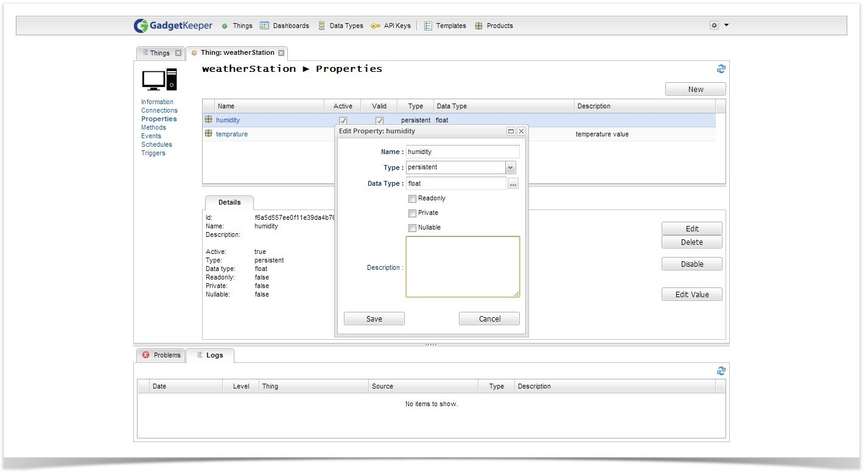This screenshot has width=868, height=475.
Task: Click the temprature row property icon
Action: [208, 133]
